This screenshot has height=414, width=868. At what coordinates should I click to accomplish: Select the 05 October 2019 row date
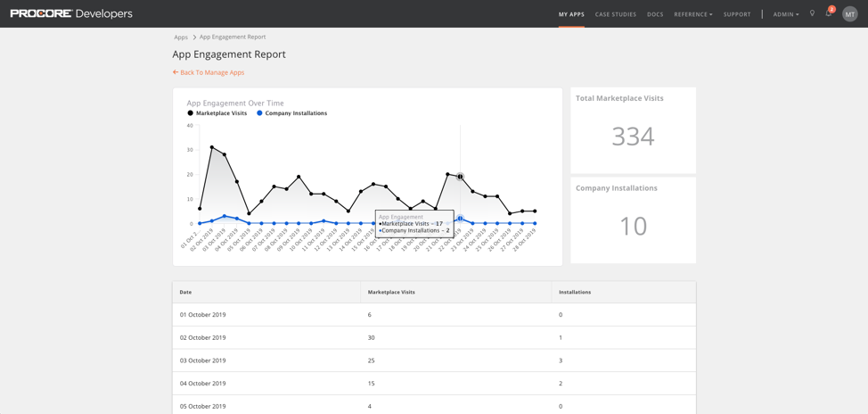point(202,406)
